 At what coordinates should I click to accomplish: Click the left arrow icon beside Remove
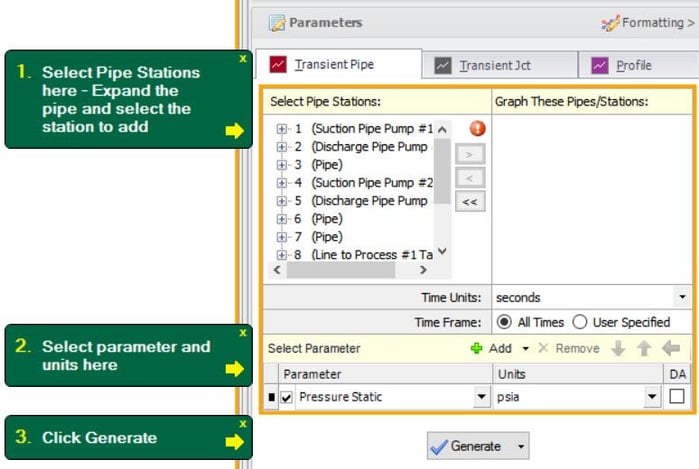pos(671,348)
